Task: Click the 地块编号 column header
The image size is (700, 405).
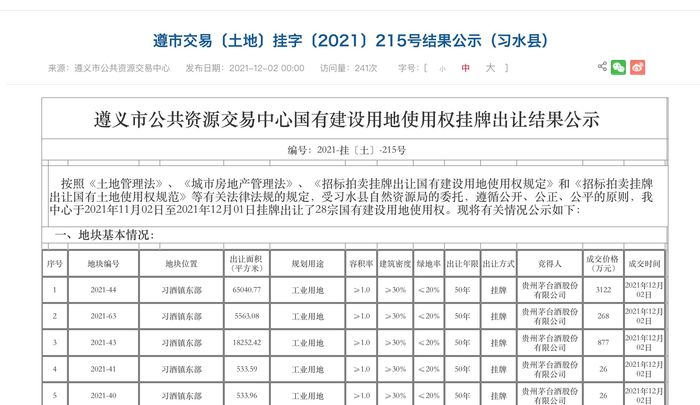Action: click(103, 263)
